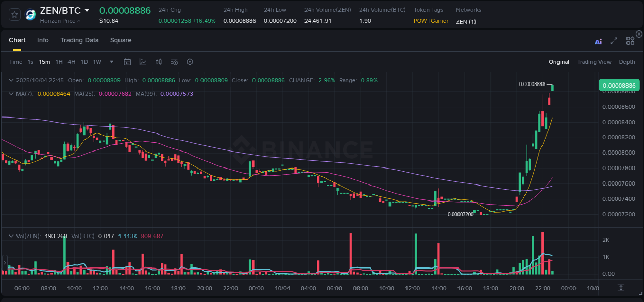This screenshot has height=302, width=644.
Task: Switch to the Trading Data tab
Action: [x=79, y=40]
